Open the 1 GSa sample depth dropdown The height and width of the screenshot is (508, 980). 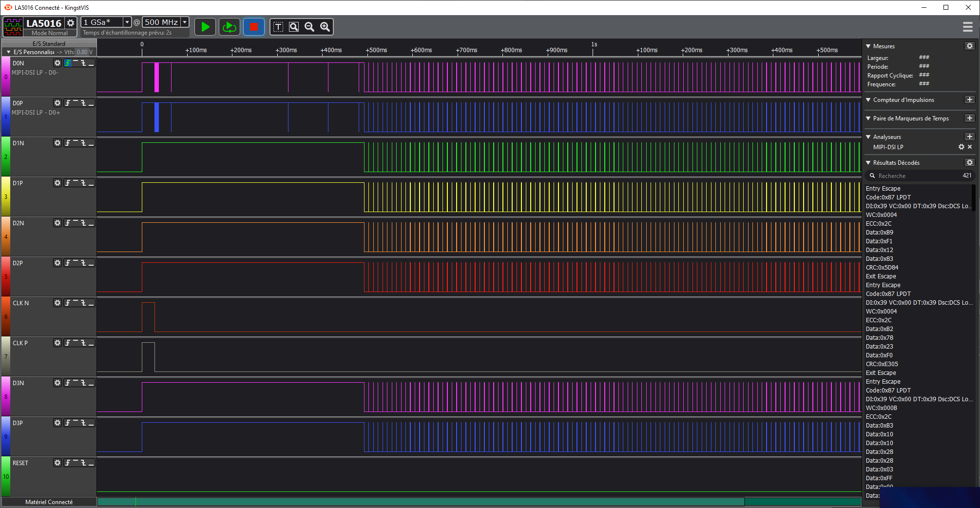127,22
